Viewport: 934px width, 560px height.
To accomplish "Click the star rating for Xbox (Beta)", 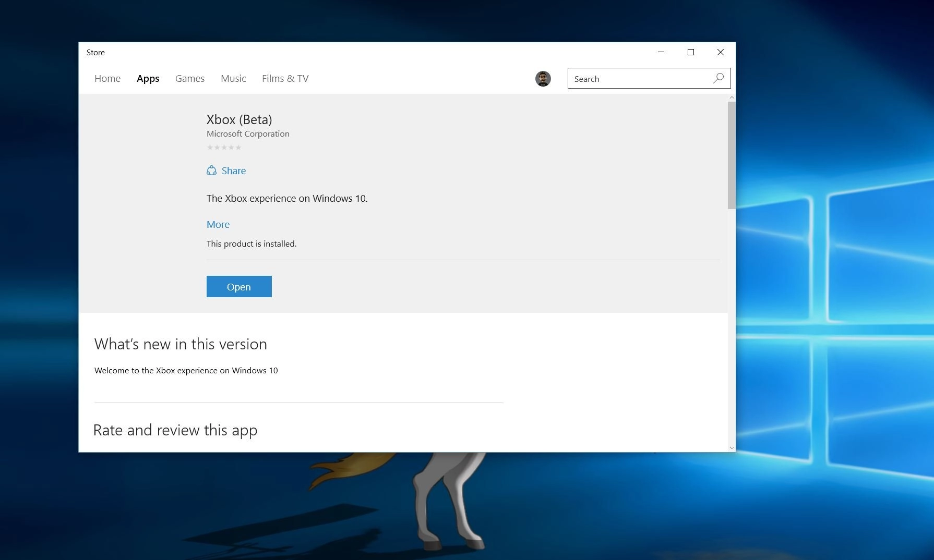I will pos(224,148).
